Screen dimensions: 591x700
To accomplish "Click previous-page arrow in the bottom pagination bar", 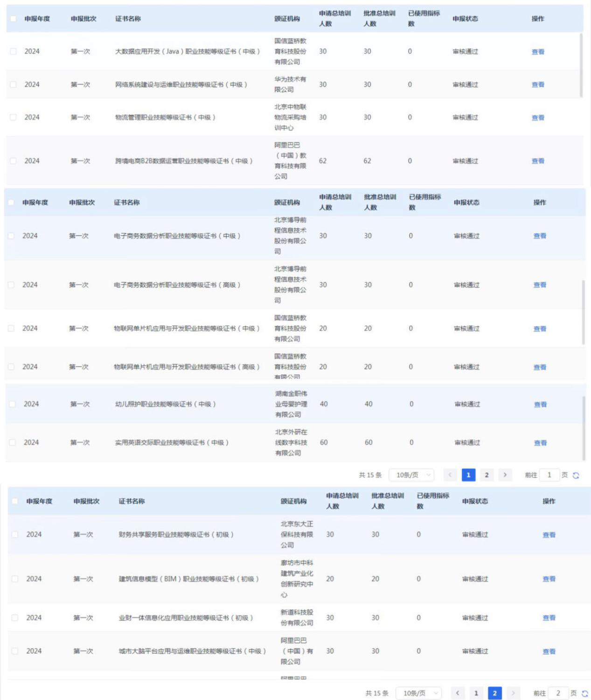I will (x=458, y=693).
